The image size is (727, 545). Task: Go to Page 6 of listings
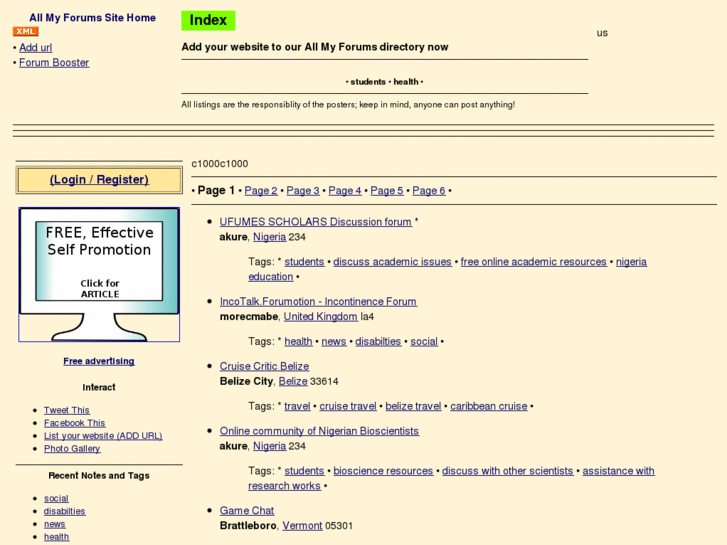tap(429, 191)
